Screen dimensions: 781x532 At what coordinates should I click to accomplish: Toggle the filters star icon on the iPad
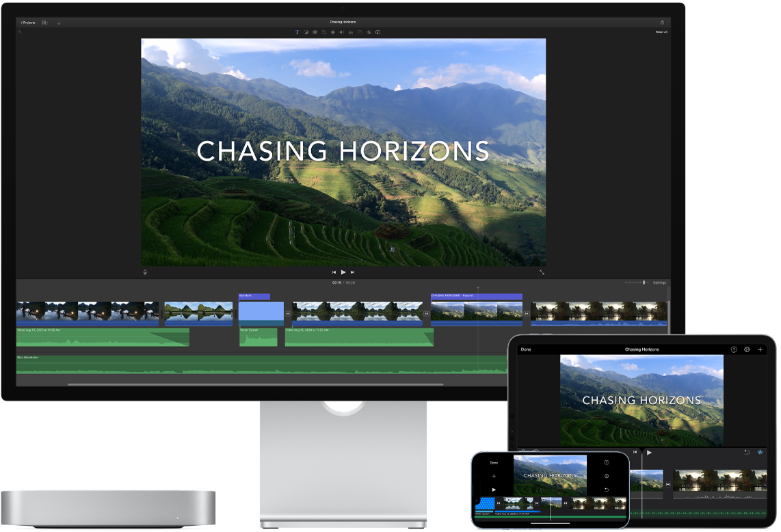pos(760,452)
